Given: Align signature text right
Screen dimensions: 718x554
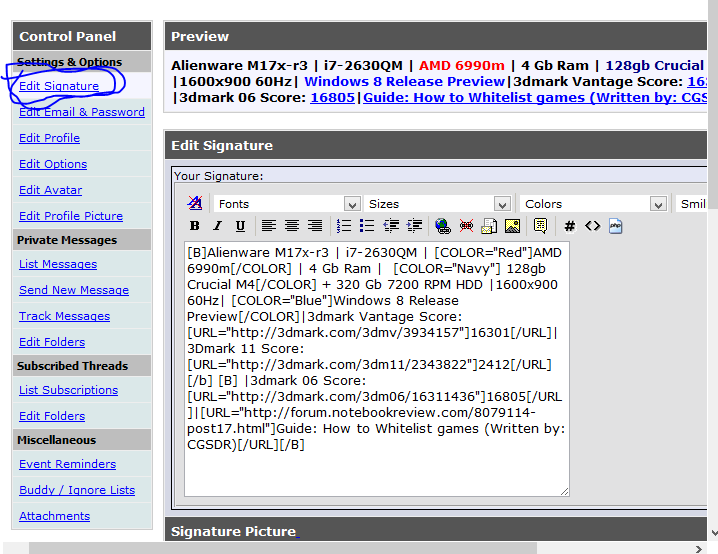Looking at the screenshot, I should coord(315,226).
